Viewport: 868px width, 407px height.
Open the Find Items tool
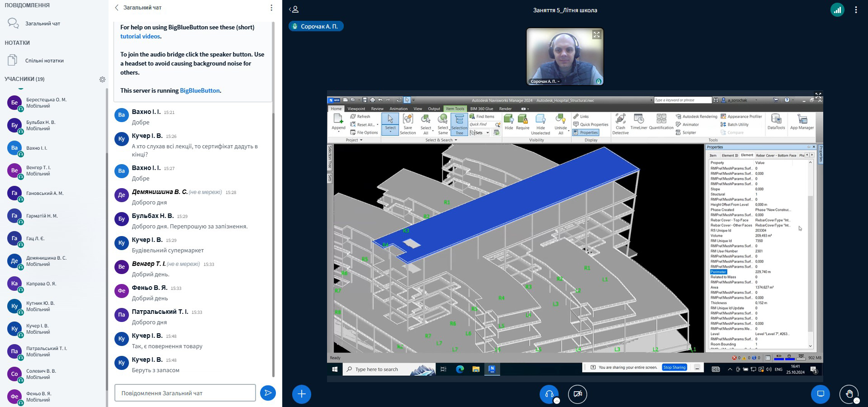pyautogui.click(x=482, y=117)
